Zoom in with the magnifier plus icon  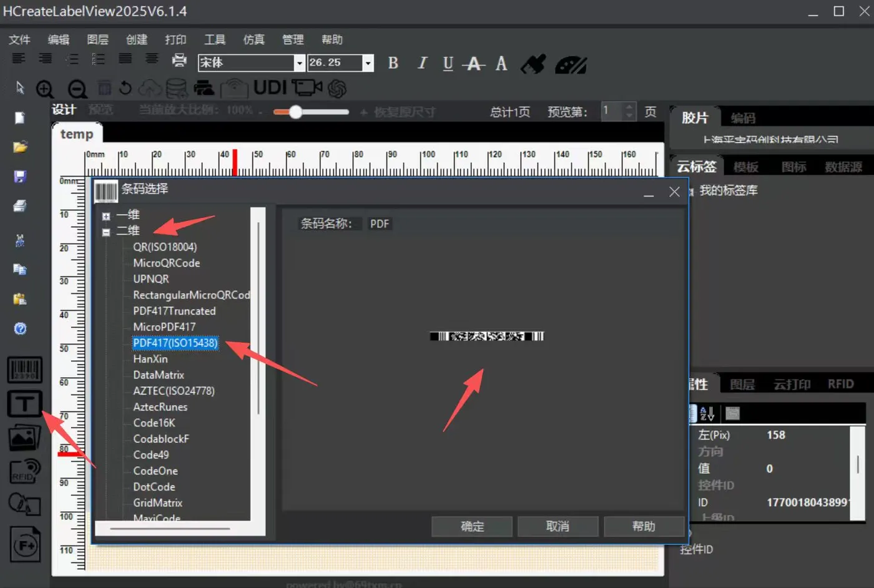click(45, 89)
